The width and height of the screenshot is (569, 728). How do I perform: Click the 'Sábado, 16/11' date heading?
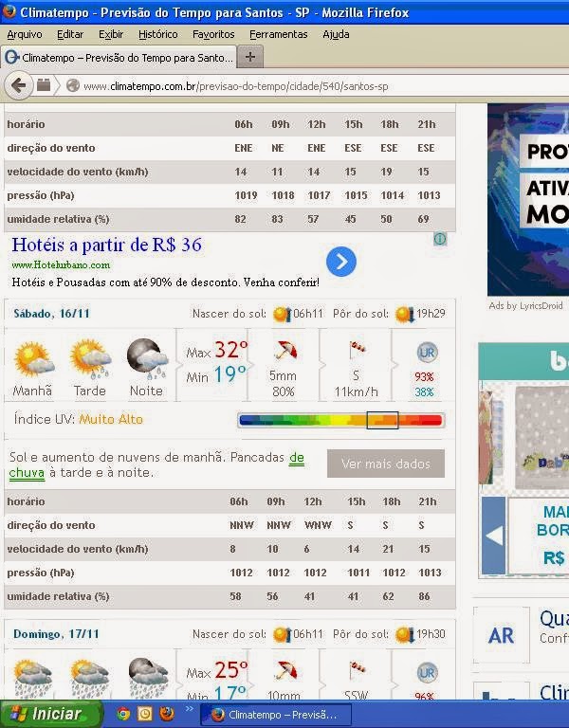tap(51, 314)
